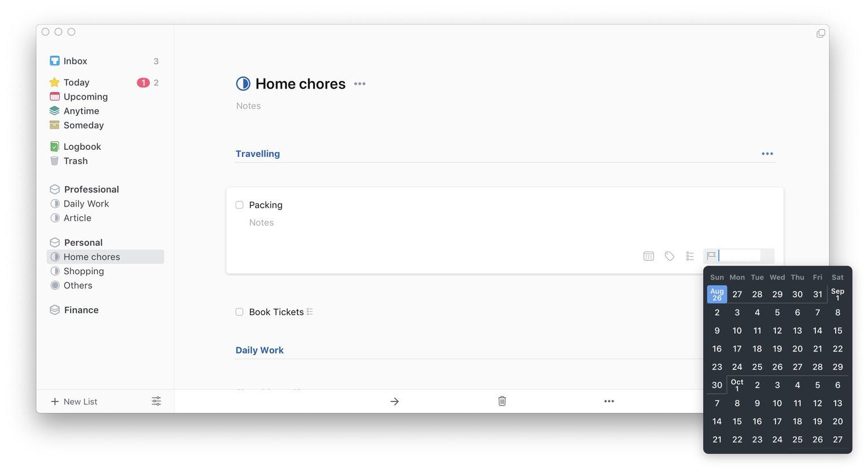868x472 pixels.
Task: Open the Travelling heading options menu
Action: (x=767, y=154)
